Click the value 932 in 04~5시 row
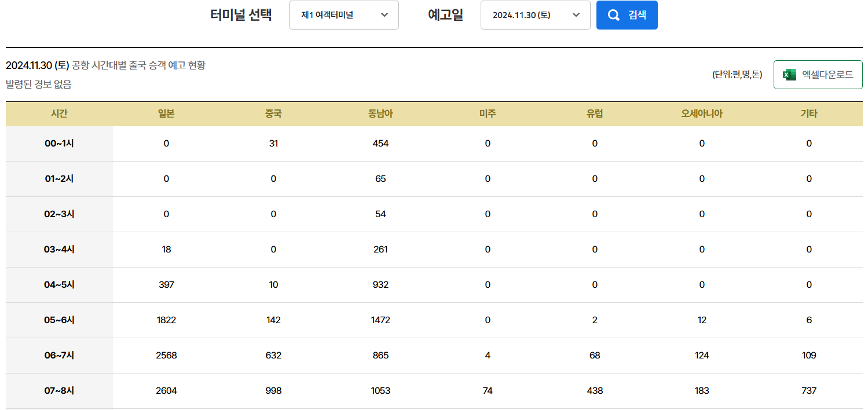 [x=380, y=285]
